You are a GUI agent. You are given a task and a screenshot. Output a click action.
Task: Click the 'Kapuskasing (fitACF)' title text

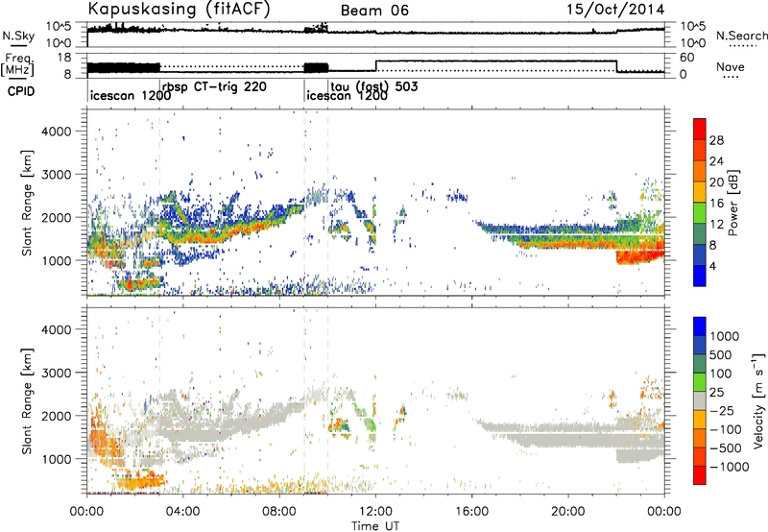pos(179,10)
